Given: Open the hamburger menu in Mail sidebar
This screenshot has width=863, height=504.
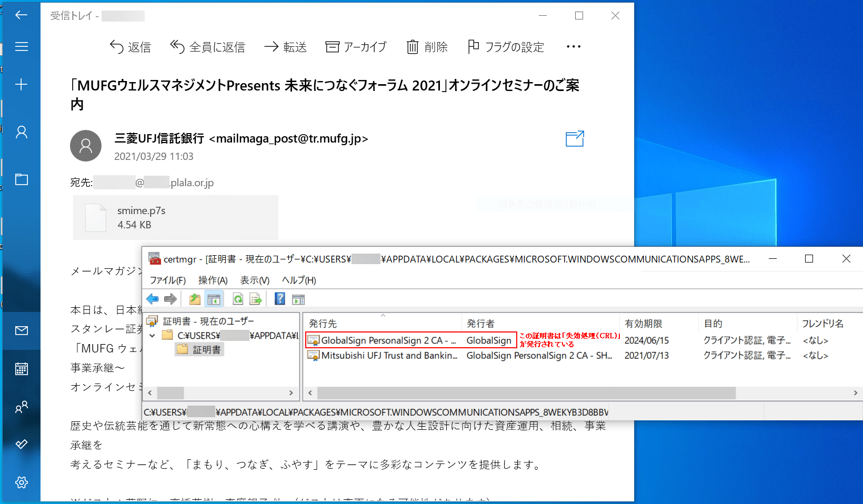Looking at the screenshot, I should (x=21, y=47).
